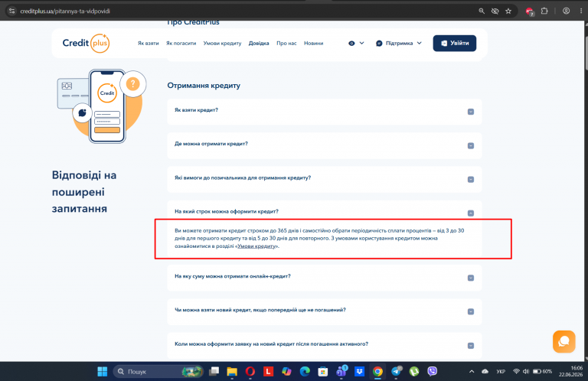Open Dropbox from taskbar
The width and height of the screenshot is (588, 381).
pyautogui.click(x=359, y=371)
